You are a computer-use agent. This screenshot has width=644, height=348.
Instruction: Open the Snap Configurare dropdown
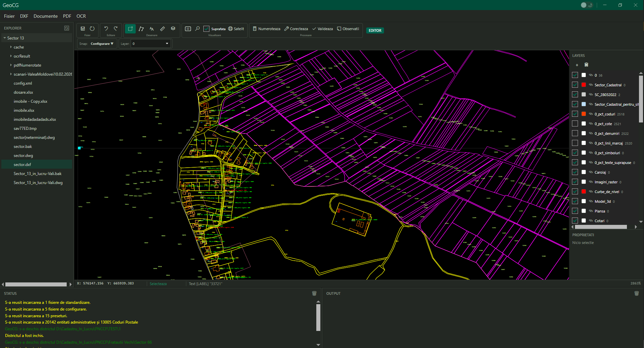tap(102, 43)
